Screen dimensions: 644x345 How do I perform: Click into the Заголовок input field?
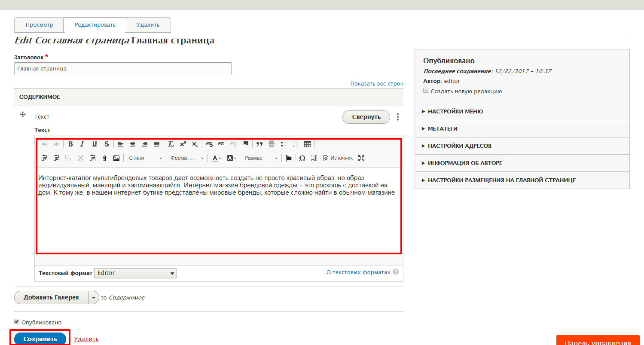pos(123,69)
